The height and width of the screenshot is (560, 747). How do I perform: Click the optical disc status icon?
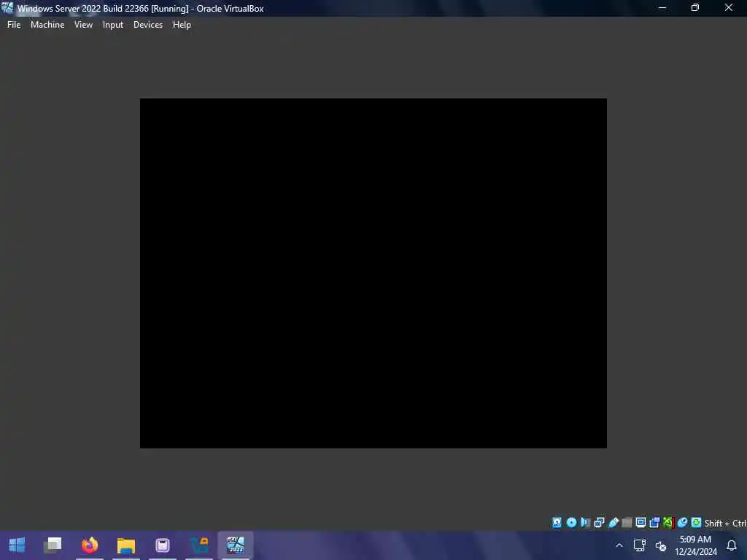coord(571,522)
